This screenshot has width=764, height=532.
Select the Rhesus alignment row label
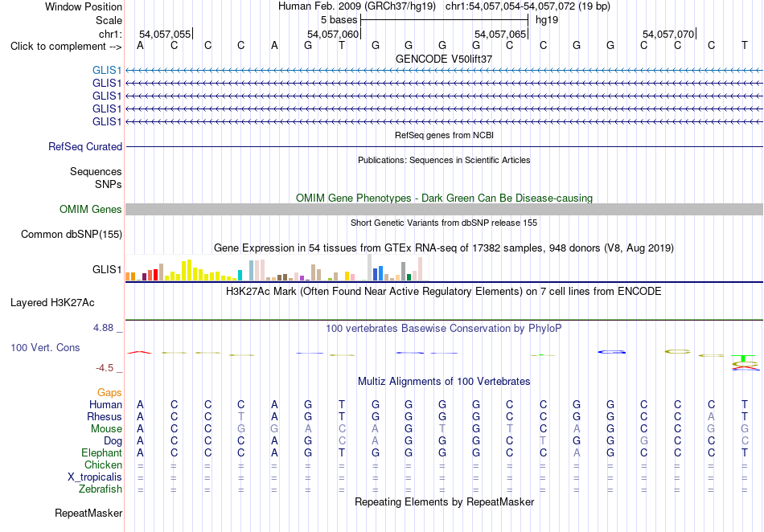(x=105, y=416)
